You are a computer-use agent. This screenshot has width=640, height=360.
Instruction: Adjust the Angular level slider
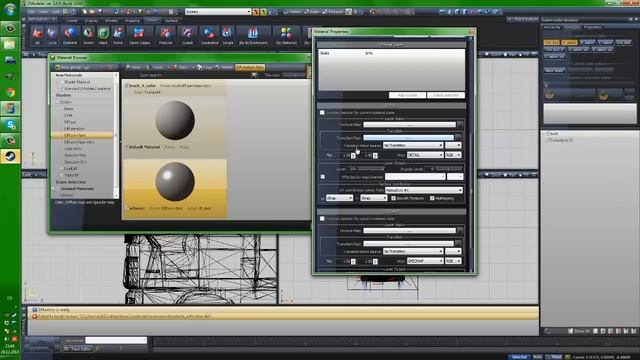tap(448, 169)
